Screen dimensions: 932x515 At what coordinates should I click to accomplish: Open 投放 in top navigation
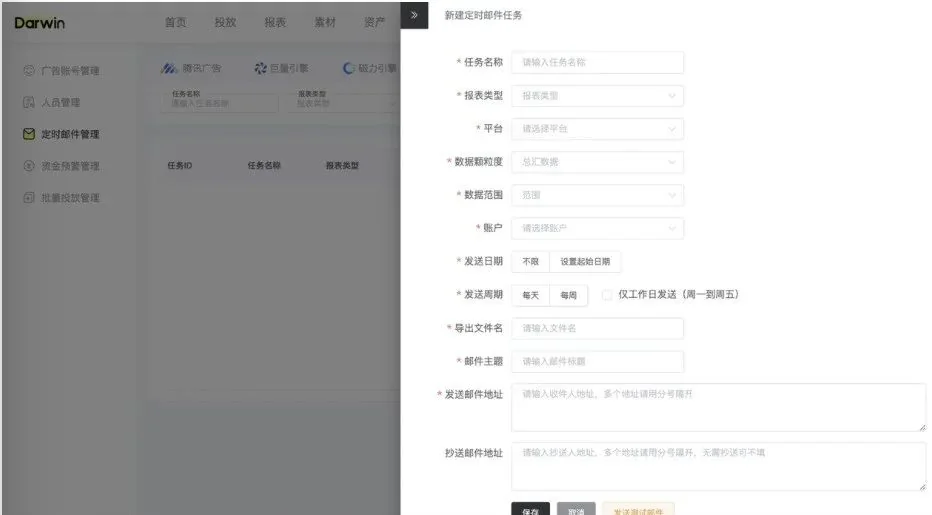click(225, 22)
